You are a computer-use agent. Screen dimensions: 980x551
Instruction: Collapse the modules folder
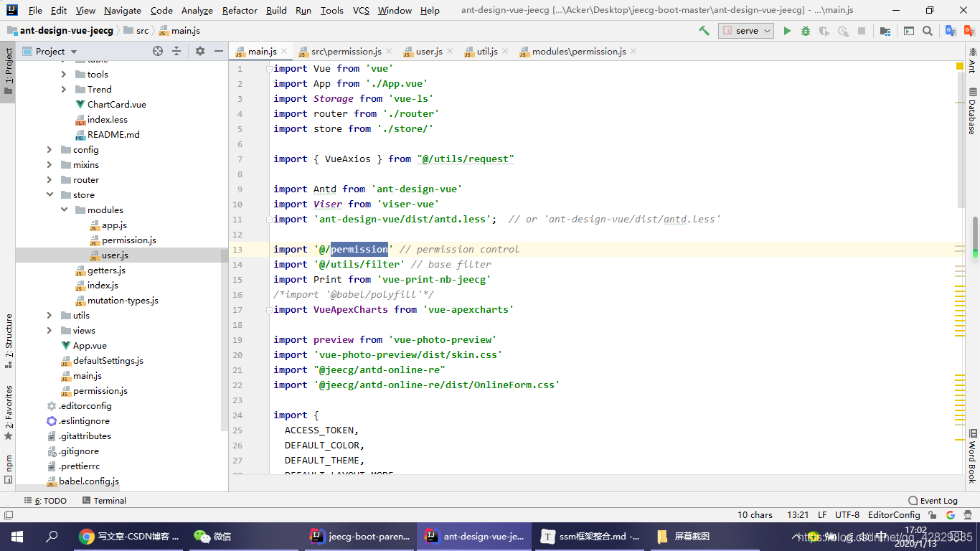point(63,209)
